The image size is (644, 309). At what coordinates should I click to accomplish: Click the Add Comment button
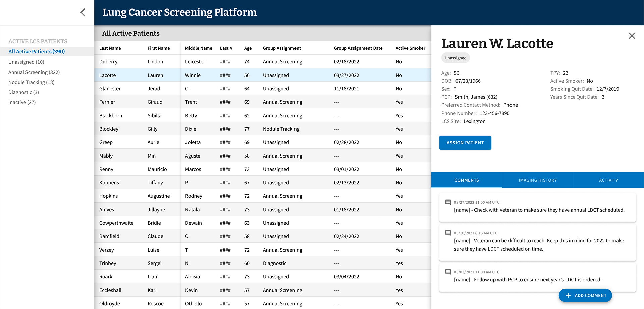585,295
